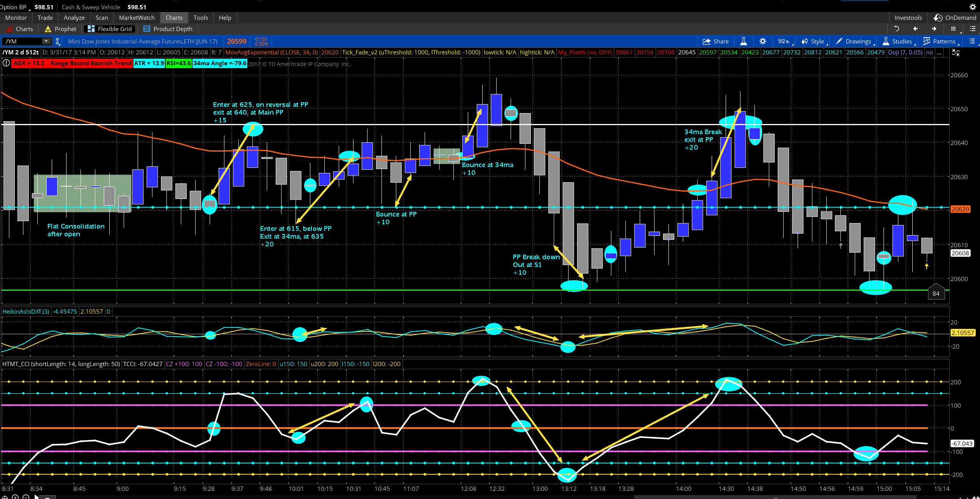Open the Product Depth subtab
Image resolution: width=980 pixels, height=499 pixels.
click(168, 29)
